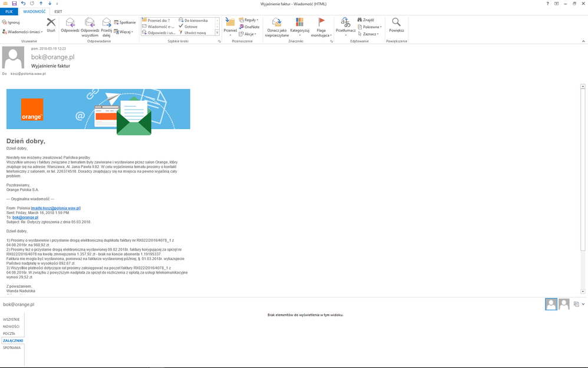Click Odpowiedz (Reply) icon in ribbon

pos(70,26)
